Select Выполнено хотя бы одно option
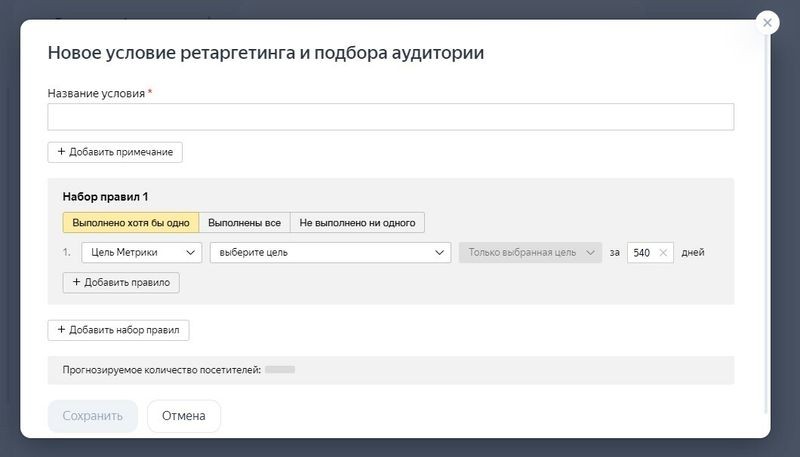 [x=130, y=222]
